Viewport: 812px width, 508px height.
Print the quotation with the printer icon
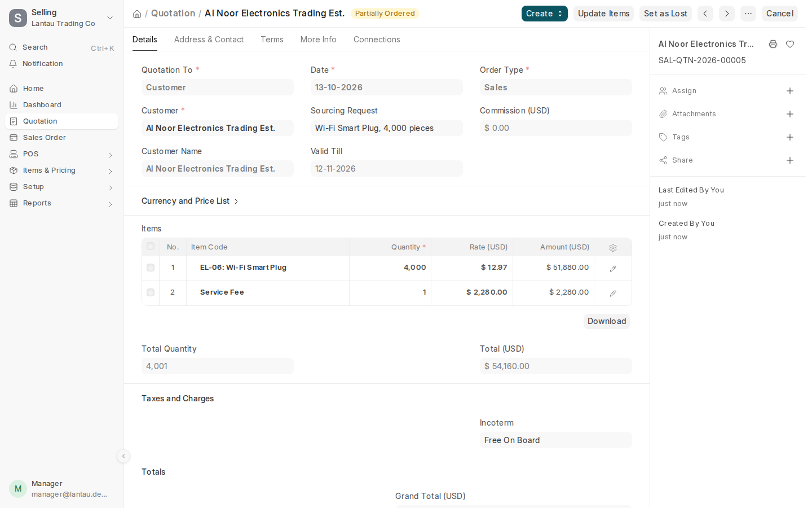click(x=773, y=44)
